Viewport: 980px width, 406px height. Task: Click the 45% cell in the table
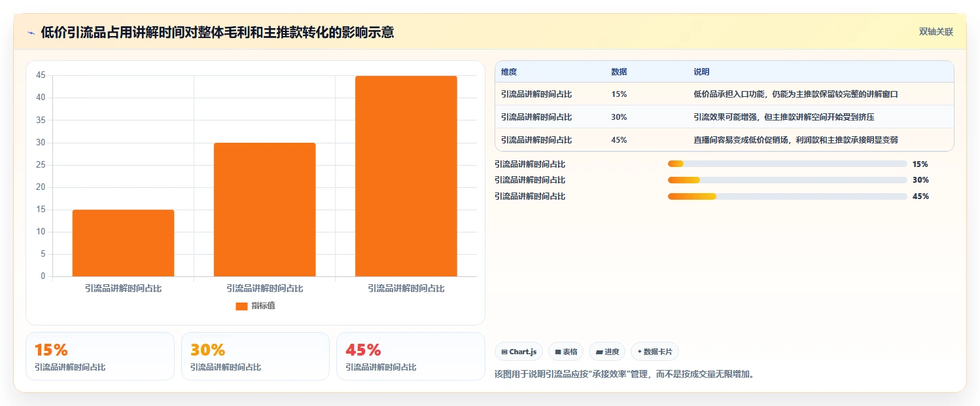(619, 140)
